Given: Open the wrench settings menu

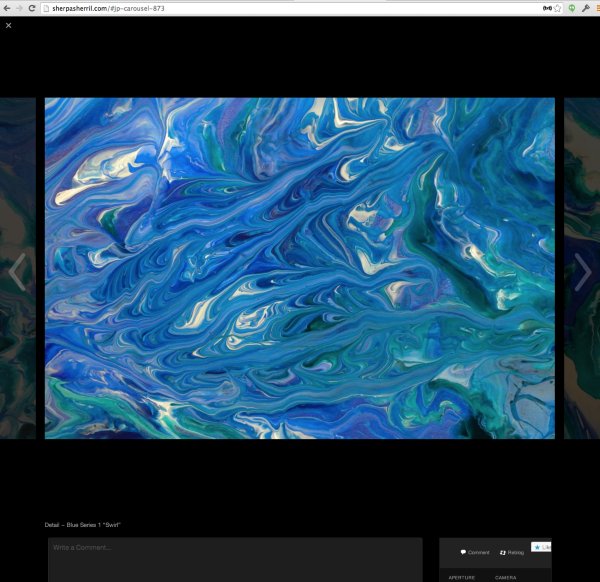Looking at the screenshot, I should [586, 7].
